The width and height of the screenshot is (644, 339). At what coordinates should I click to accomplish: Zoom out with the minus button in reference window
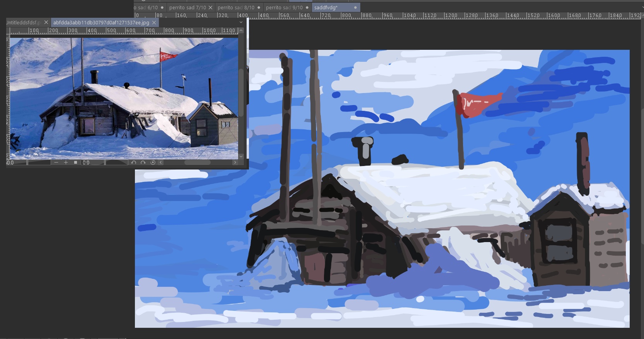[56, 163]
